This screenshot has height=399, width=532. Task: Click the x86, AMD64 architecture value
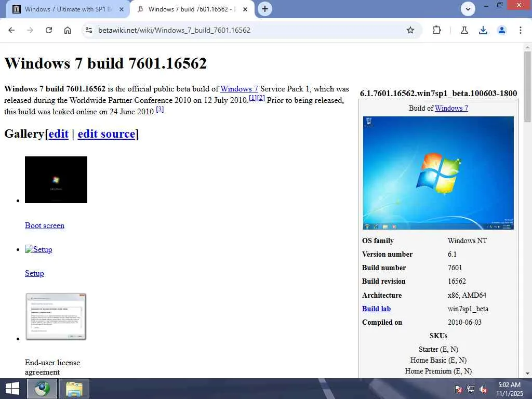click(467, 295)
